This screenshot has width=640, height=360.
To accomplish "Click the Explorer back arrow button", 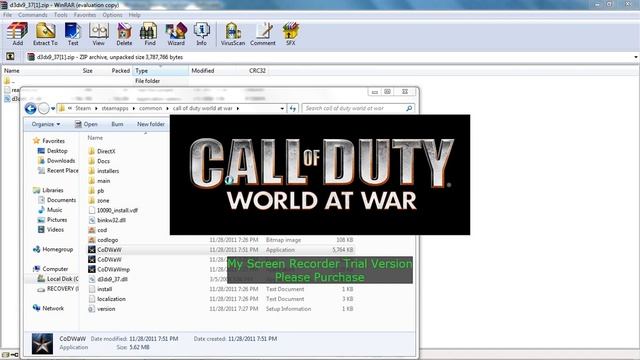I will tap(31, 109).
